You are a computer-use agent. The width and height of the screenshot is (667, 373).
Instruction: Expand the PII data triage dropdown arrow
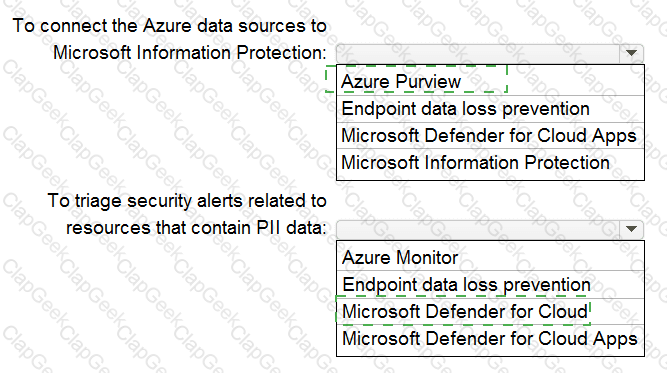coord(631,229)
